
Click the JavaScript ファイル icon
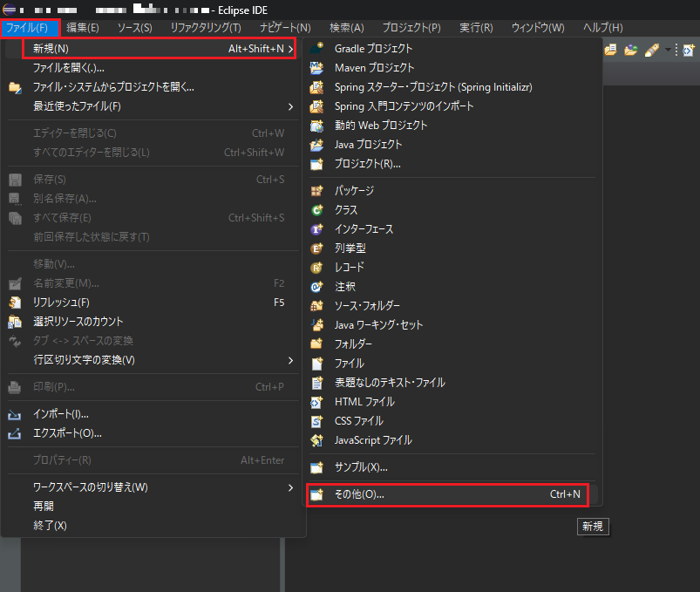(316, 440)
